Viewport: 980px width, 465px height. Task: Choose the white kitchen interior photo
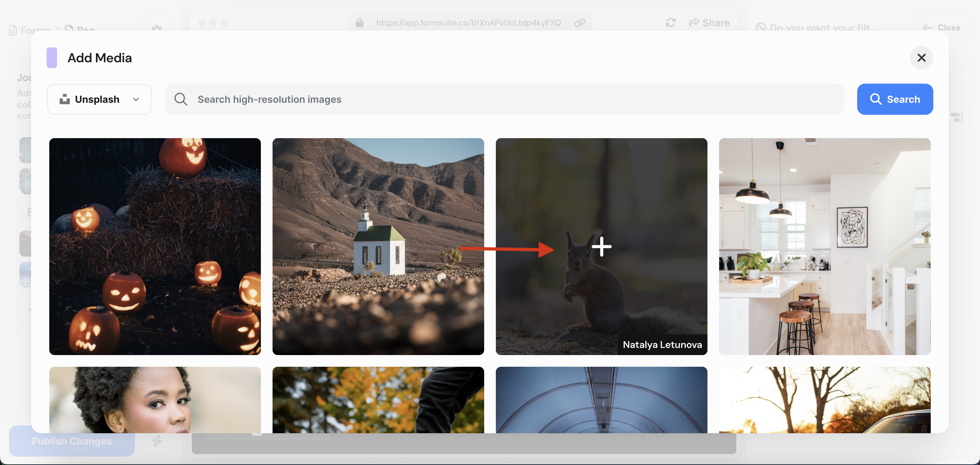pyautogui.click(x=824, y=246)
